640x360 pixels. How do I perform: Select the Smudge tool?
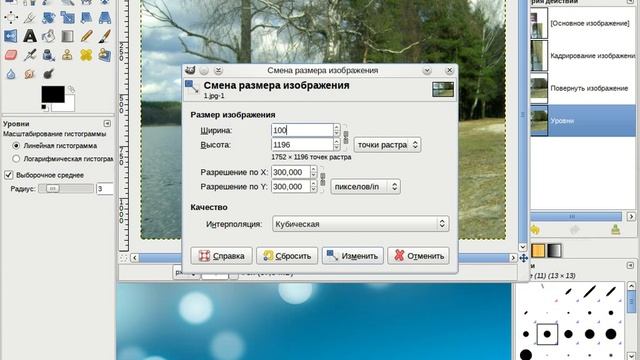point(30,74)
